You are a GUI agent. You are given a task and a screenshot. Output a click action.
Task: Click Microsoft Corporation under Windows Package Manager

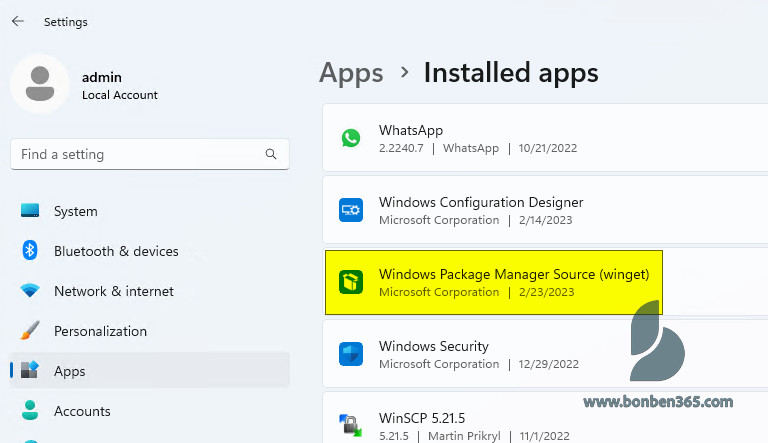click(439, 292)
